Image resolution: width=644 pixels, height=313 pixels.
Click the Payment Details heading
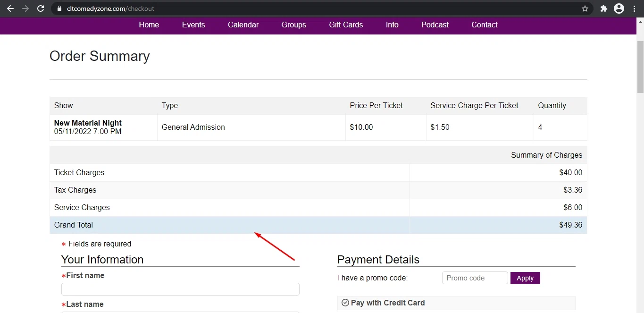pos(378,260)
